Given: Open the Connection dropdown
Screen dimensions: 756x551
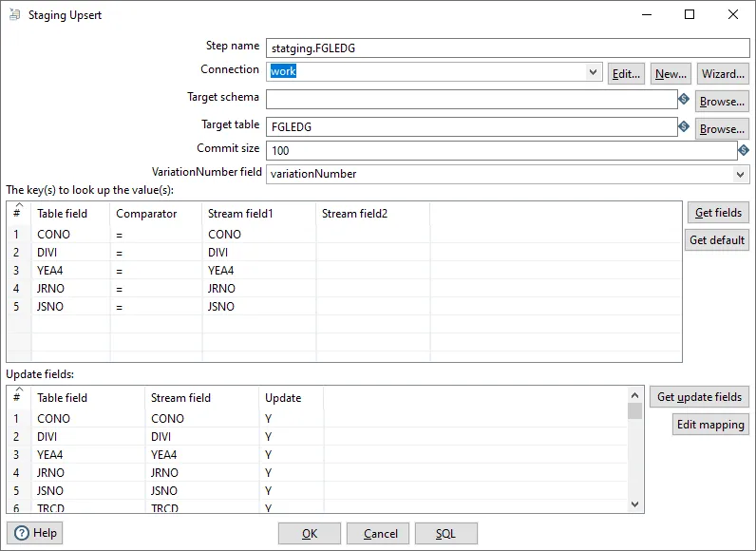Looking at the screenshot, I should 593,72.
